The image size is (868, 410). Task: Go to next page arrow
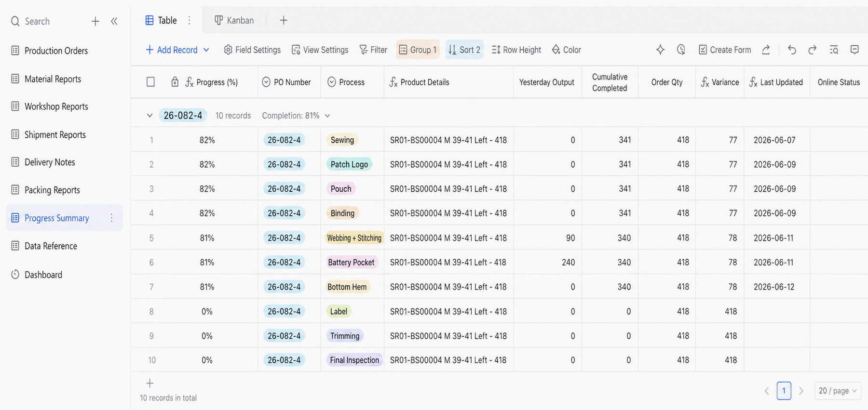tap(801, 391)
